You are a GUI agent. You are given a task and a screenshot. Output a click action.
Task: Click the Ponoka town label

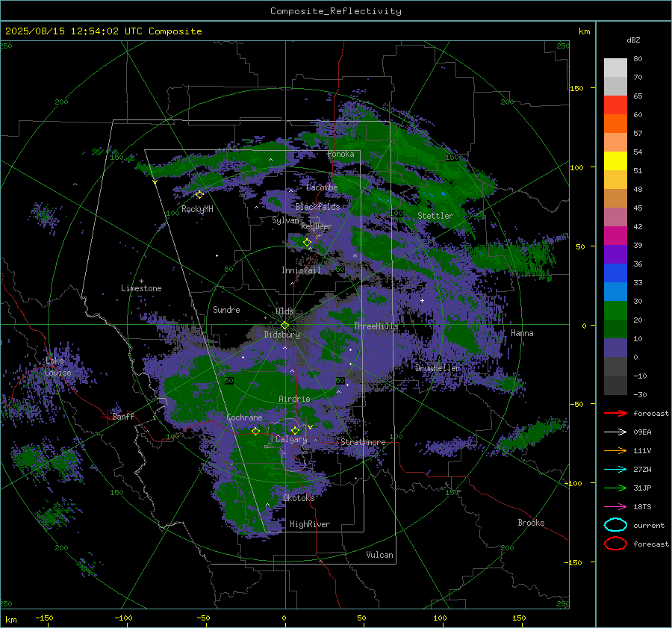tap(340, 154)
